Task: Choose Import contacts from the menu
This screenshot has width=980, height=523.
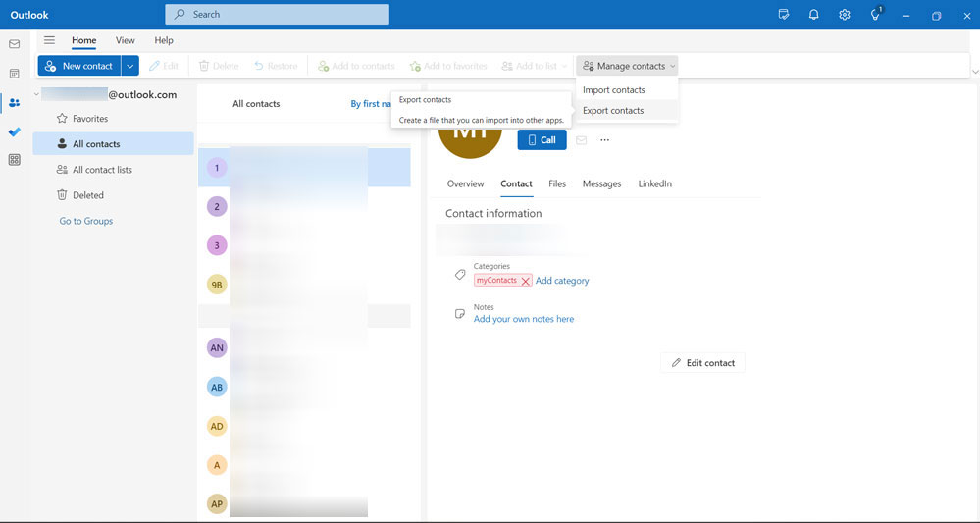Action: pyautogui.click(x=613, y=90)
